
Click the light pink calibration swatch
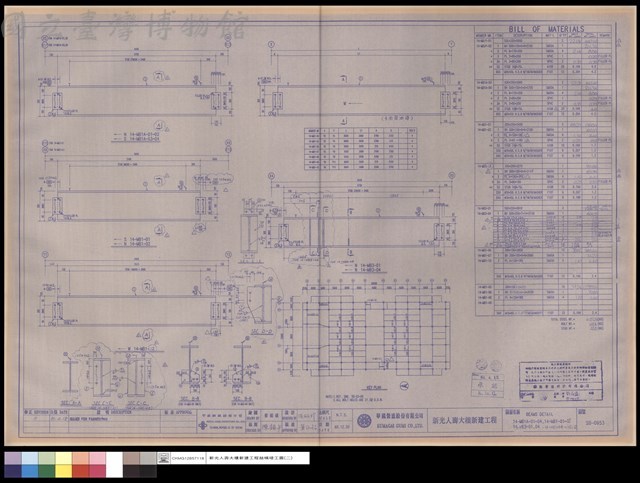97,458
